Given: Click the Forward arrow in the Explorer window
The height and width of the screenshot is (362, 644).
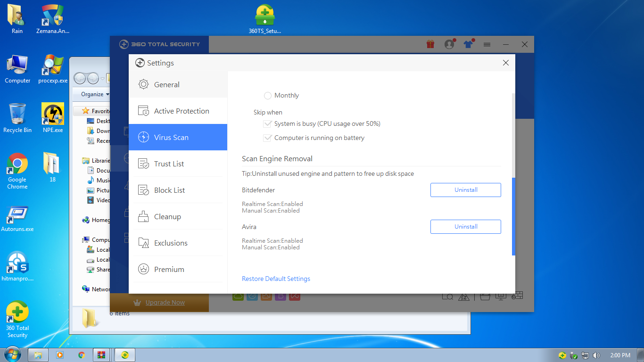Looking at the screenshot, I should tap(93, 78).
